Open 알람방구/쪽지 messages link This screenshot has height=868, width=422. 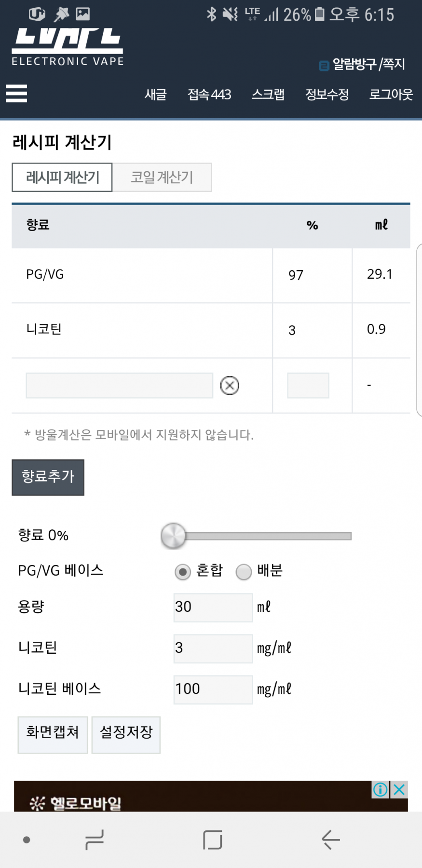[363, 64]
